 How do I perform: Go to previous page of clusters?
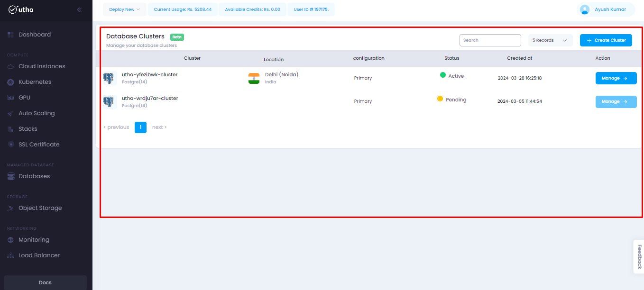116,127
